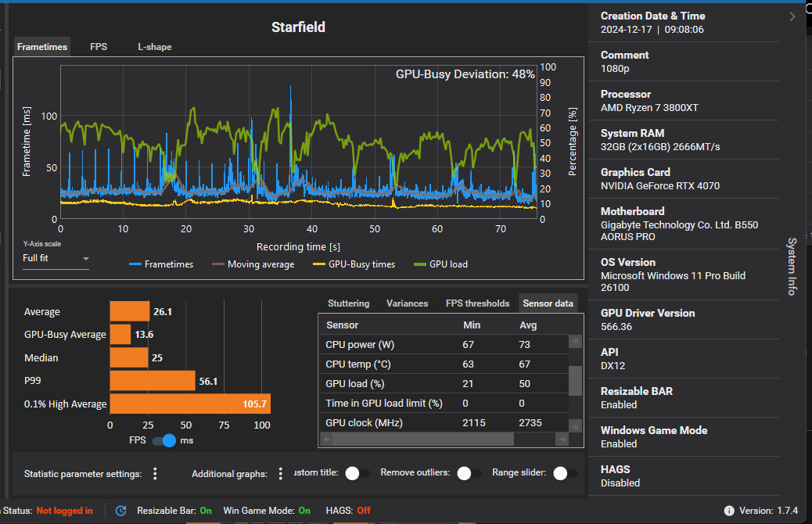Enable the custom title toggle

357,473
